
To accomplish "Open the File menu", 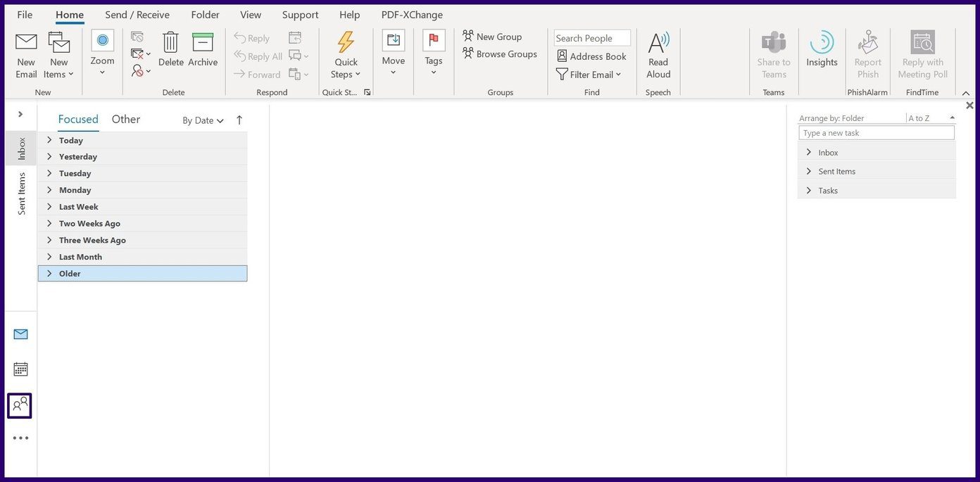I will pyautogui.click(x=25, y=15).
